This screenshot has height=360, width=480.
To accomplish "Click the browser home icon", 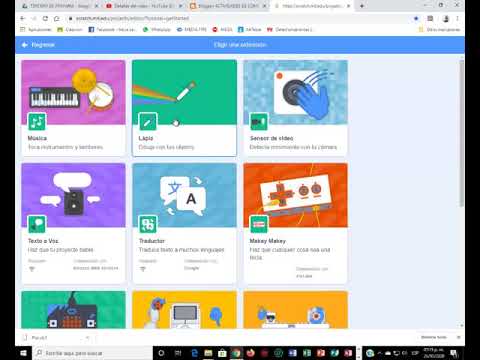I will click(x=56, y=18).
